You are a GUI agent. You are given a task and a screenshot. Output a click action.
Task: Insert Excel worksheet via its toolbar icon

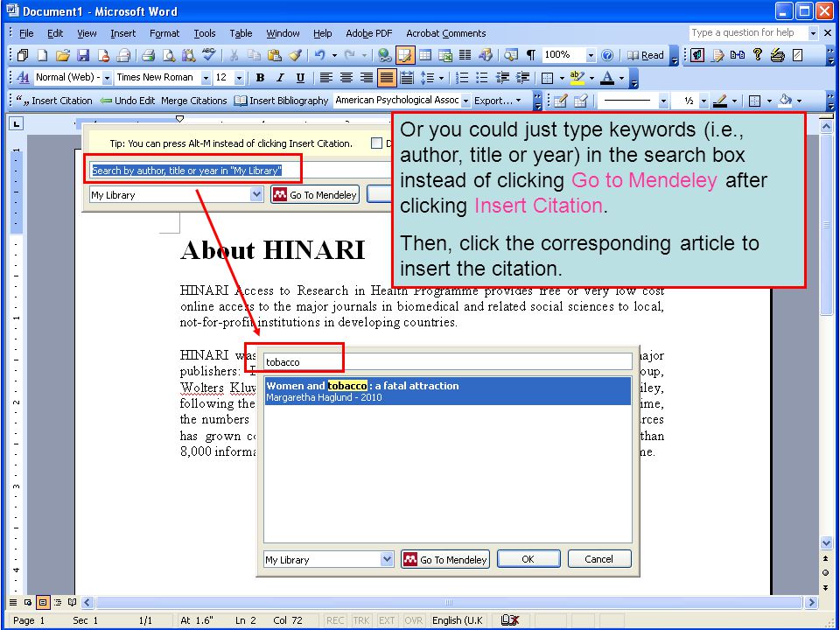click(x=445, y=55)
